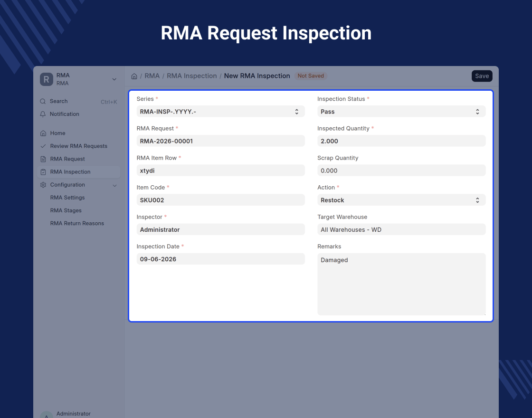Screen dimensions: 532x418
Task: Click the Item Code field SKU002
Action: tap(220, 200)
